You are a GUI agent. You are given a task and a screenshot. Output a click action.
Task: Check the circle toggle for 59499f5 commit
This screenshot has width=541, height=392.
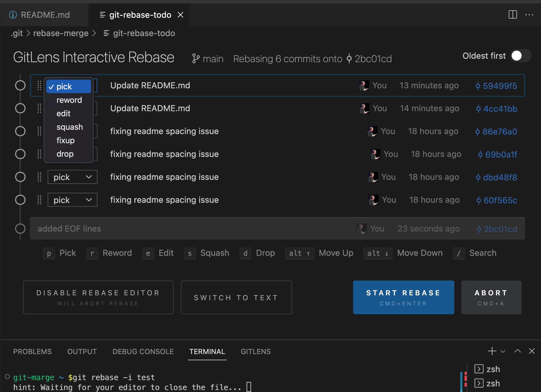20,85
